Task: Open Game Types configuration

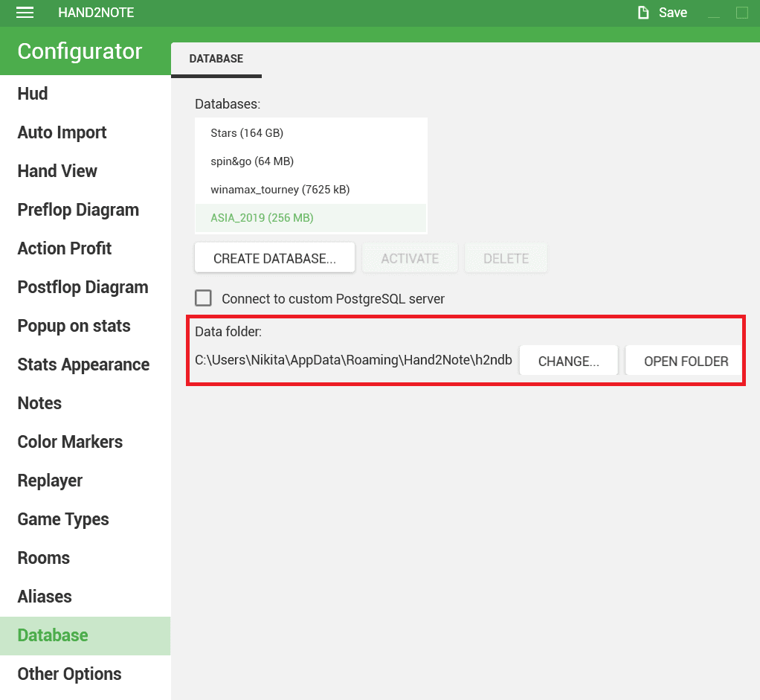Action: pos(86,519)
